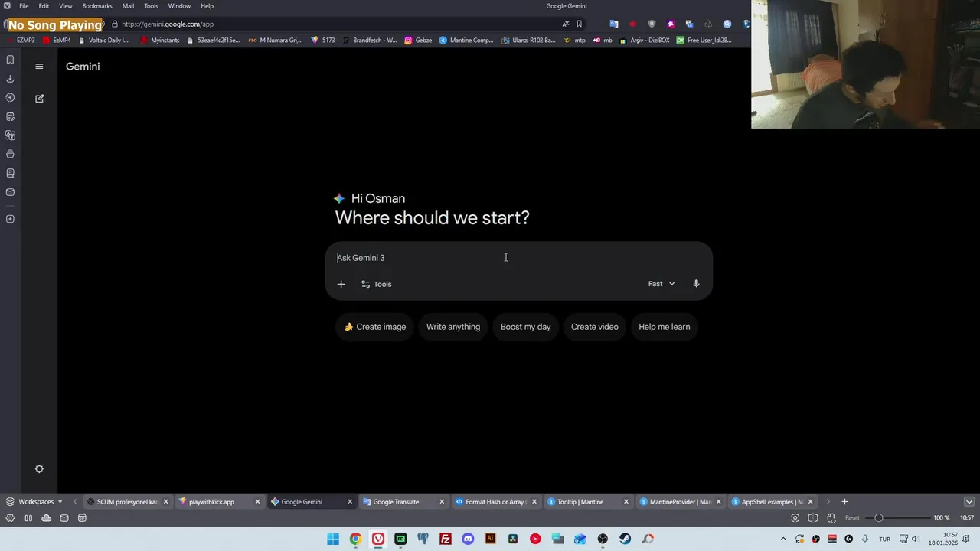Open the Arşiv - DiziBOX bookmark

point(645,41)
